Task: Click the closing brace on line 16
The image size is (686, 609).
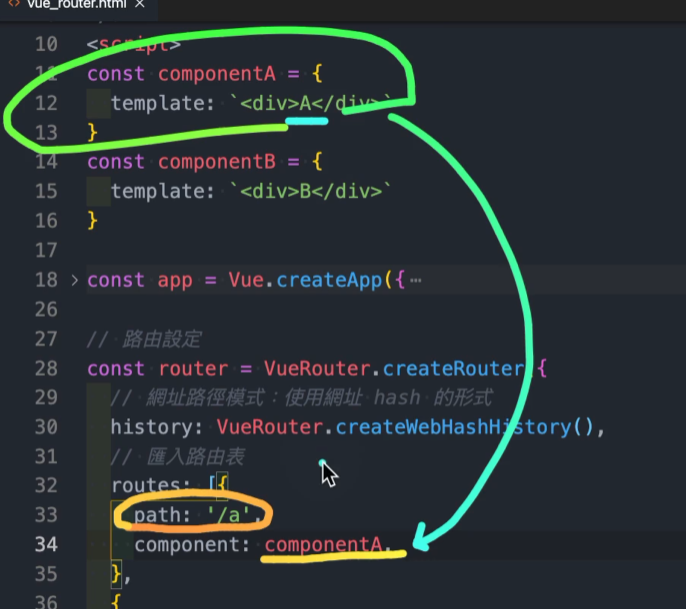Action: click(92, 220)
